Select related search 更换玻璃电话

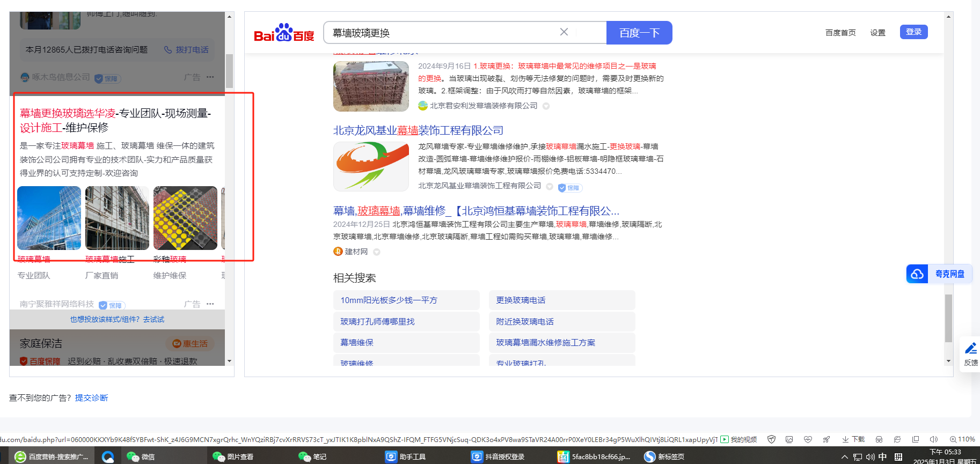click(x=562, y=300)
